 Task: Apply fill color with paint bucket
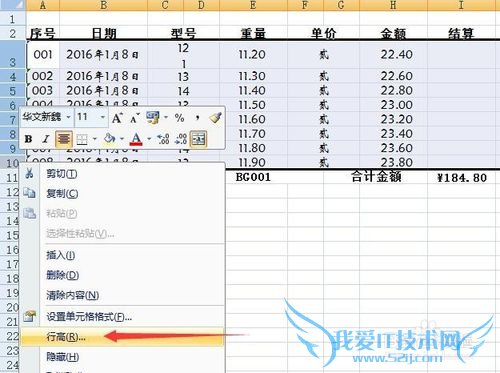(109, 138)
